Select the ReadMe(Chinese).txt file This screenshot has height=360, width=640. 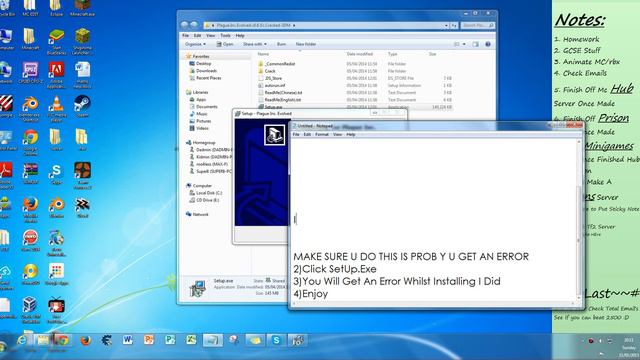tap(281, 93)
